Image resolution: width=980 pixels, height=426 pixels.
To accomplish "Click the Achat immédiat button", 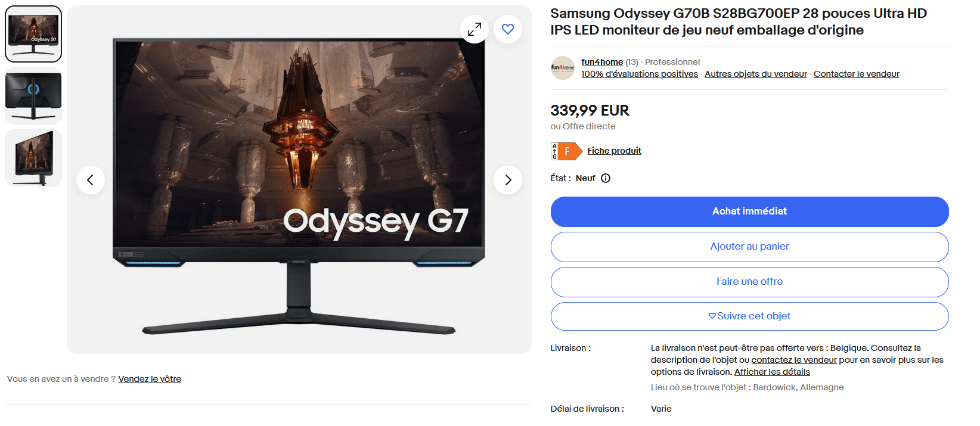I will [749, 212].
